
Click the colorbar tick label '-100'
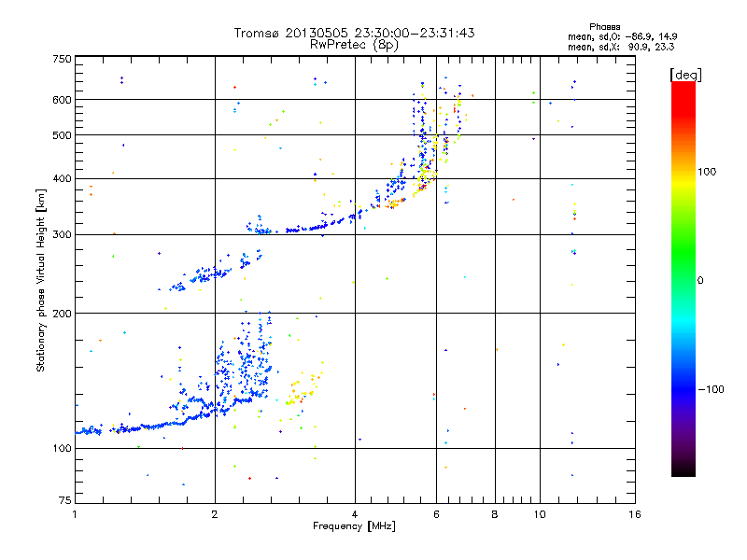pyautogui.click(x=711, y=389)
